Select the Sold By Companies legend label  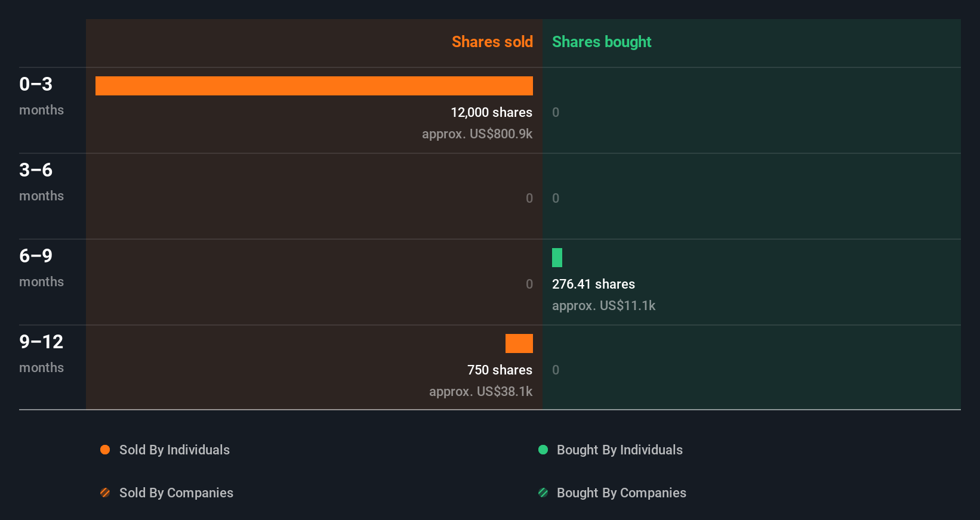[176, 493]
